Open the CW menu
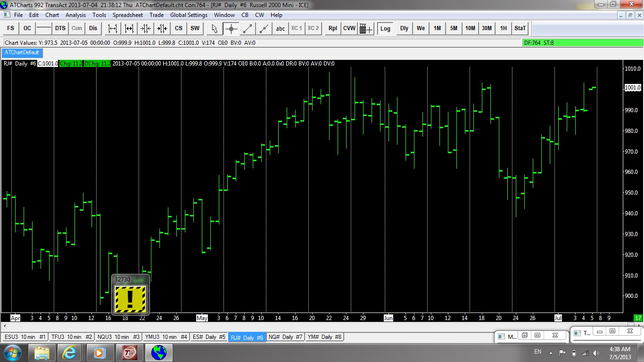This screenshot has height=362, width=644. tap(260, 15)
